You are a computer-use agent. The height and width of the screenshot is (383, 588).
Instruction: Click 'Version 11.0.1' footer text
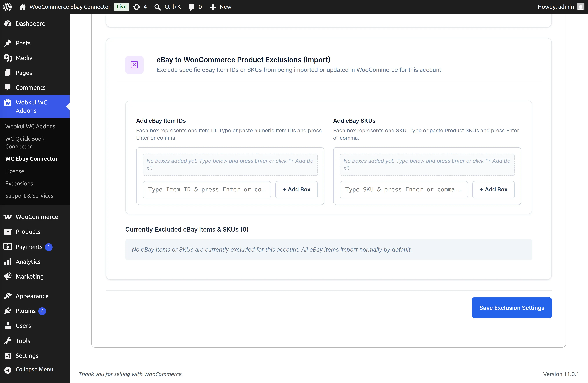pos(561,374)
